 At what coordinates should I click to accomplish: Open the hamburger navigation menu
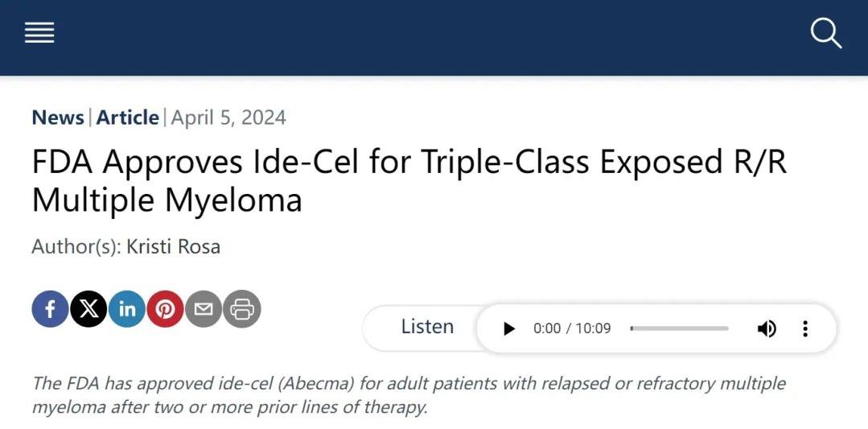click(x=39, y=33)
